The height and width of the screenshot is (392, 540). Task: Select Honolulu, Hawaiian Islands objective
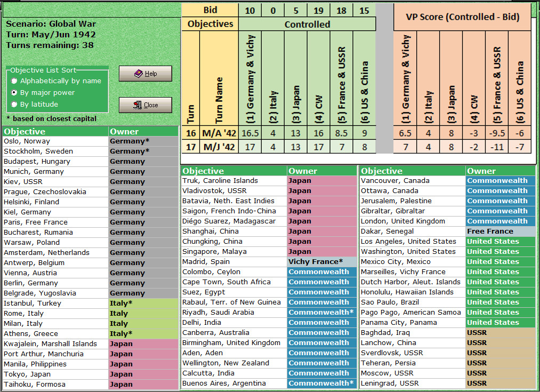[448, 292]
